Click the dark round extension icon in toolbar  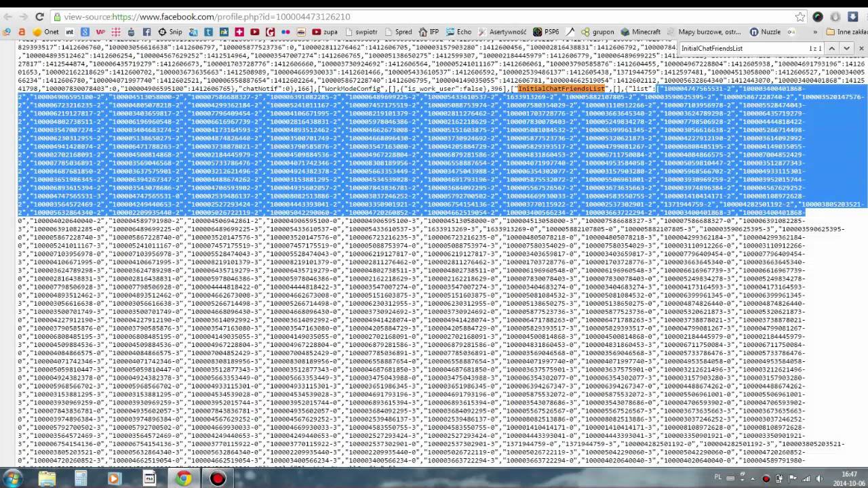[818, 17]
